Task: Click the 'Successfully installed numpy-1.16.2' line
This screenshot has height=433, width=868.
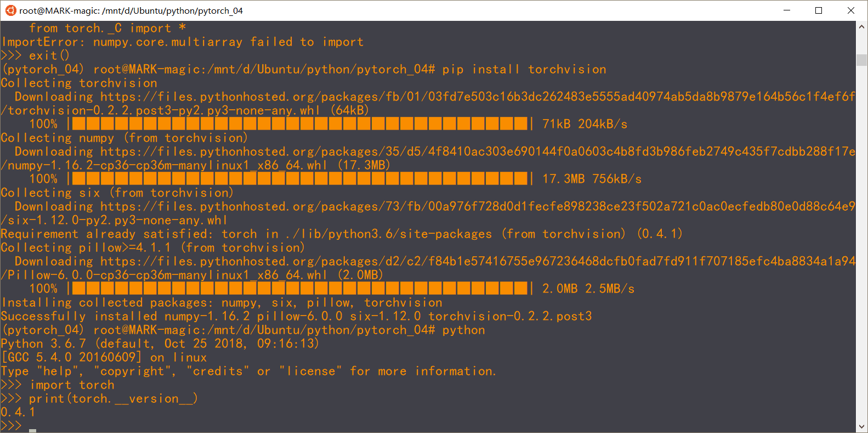Action: click(297, 316)
